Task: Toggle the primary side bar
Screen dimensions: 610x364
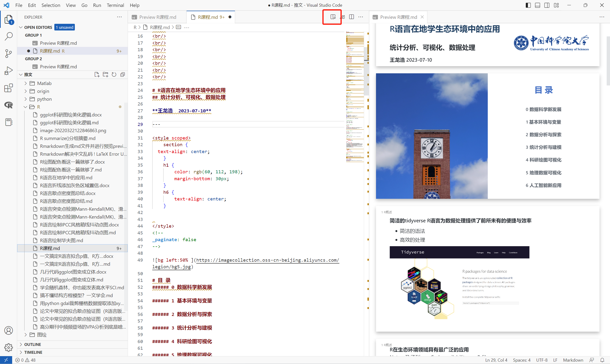Action: click(x=528, y=5)
